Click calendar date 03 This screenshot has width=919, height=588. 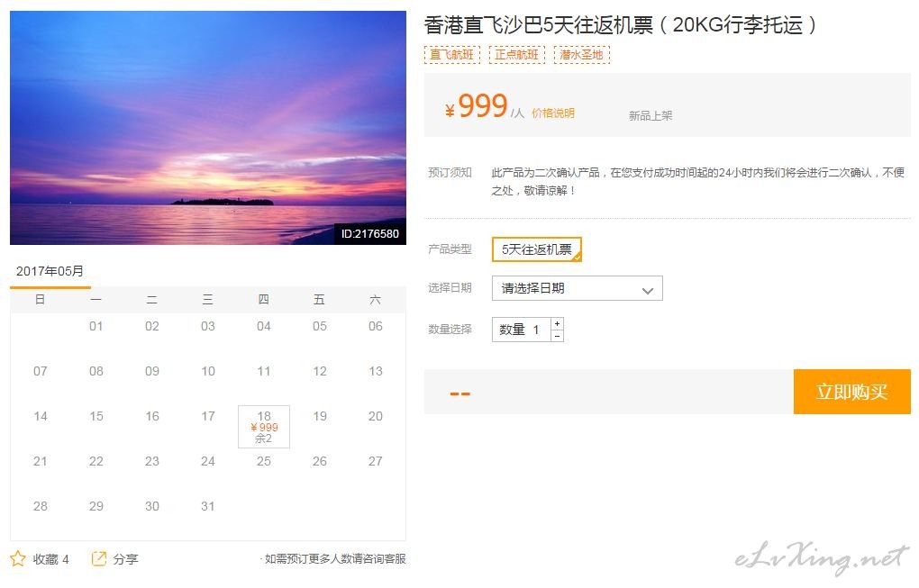coord(208,326)
